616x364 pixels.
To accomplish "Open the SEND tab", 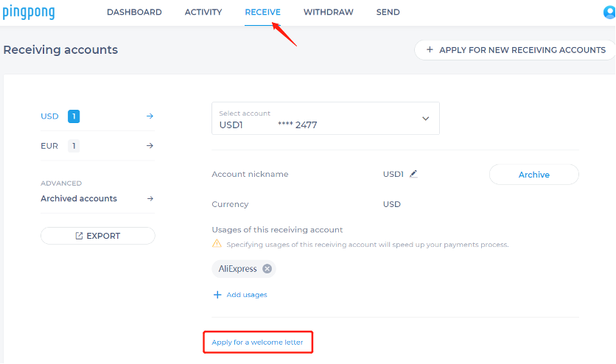I will [x=388, y=13].
